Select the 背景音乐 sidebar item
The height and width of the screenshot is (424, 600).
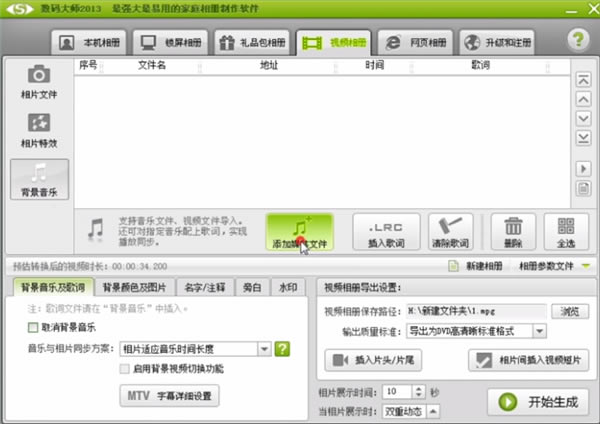(39, 179)
